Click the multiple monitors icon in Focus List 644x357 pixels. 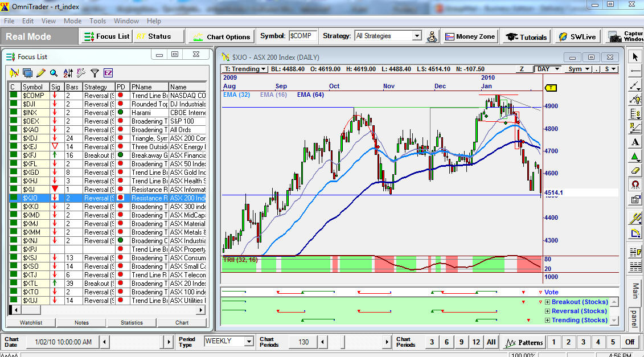[27, 73]
